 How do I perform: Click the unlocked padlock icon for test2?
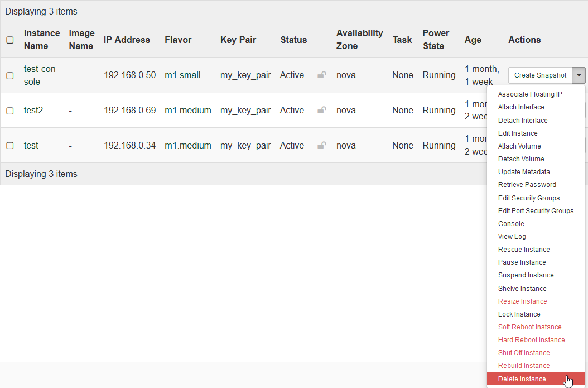pos(322,111)
